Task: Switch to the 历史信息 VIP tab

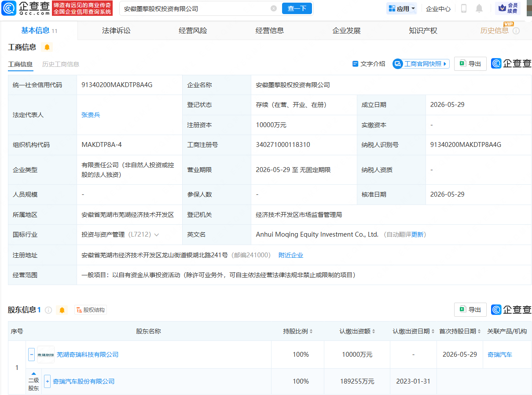Action: tap(495, 30)
